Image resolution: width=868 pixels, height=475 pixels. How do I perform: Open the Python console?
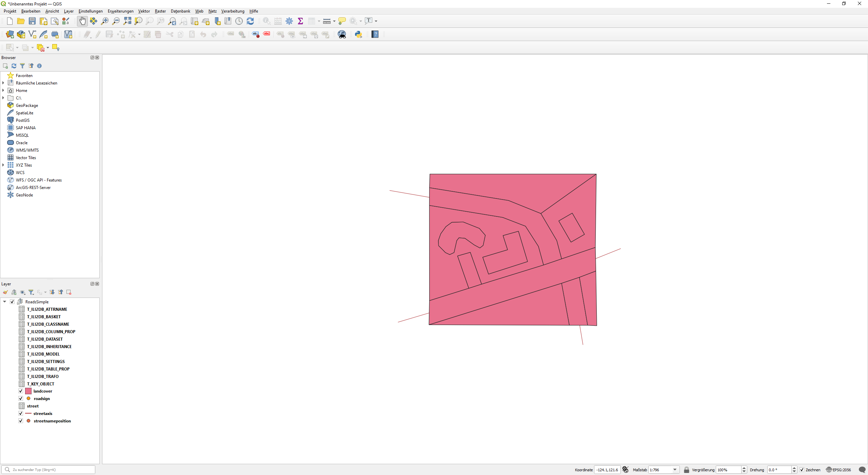coord(358,34)
